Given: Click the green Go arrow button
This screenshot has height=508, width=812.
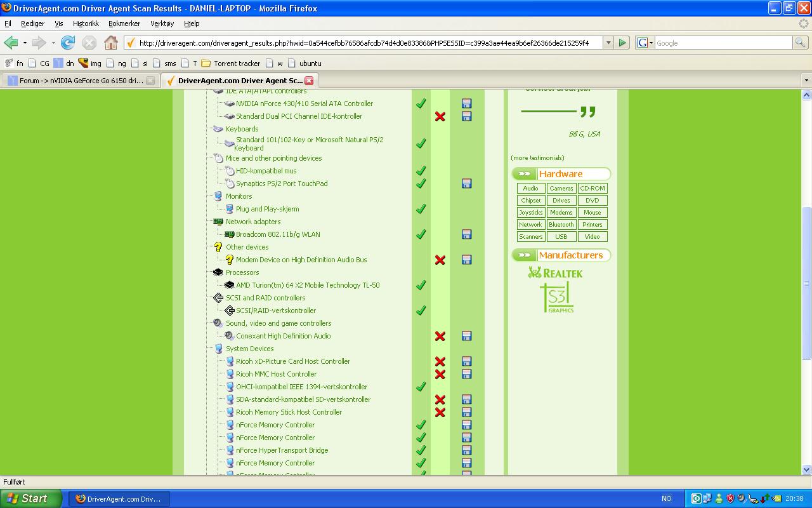Looking at the screenshot, I should click(x=622, y=43).
